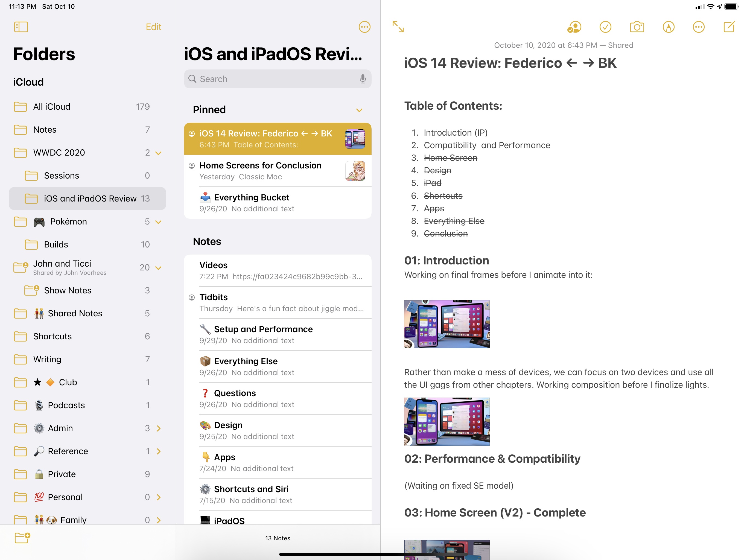Open the Shortcuts folder
The height and width of the screenshot is (560, 747).
pos(87,336)
